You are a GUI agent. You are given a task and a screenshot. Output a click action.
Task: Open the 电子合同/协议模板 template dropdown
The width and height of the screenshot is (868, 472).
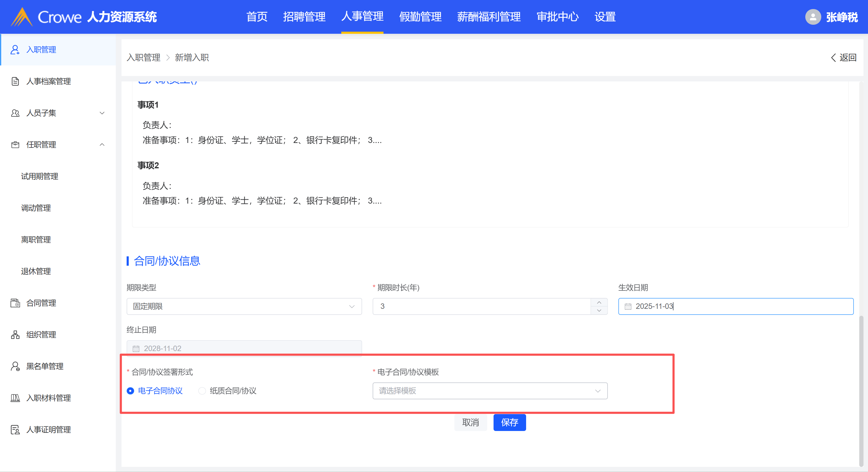pyautogui.click(x=490, y=391)
